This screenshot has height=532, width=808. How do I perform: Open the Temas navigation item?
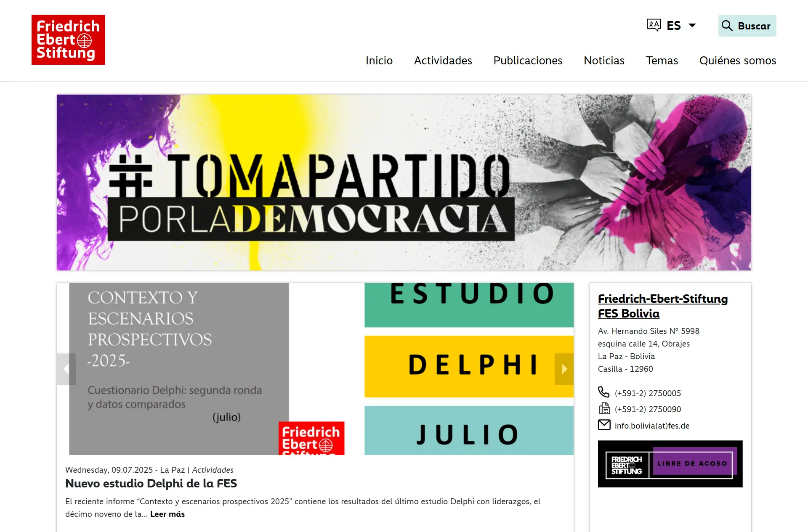pyautogui.click(x=662, y=61)
